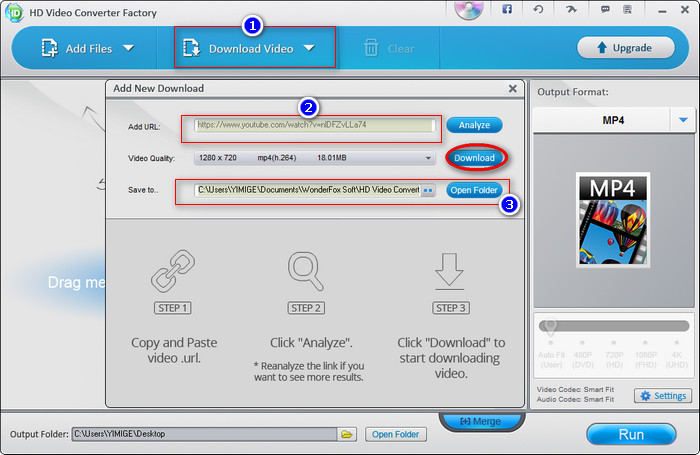This screenshot has width=700, height=455.
Task: Click the Analyze button
Action: [x=474, y=125]
